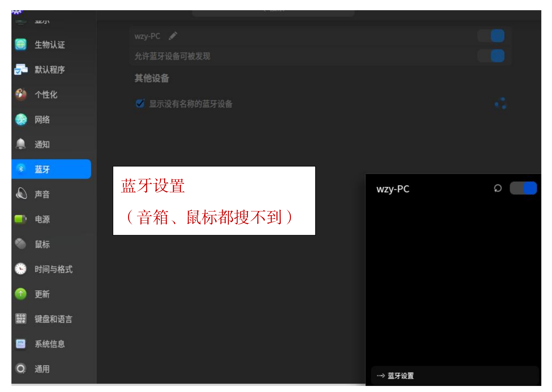Click the wzy-PC device name text in settings

point(147,36)
